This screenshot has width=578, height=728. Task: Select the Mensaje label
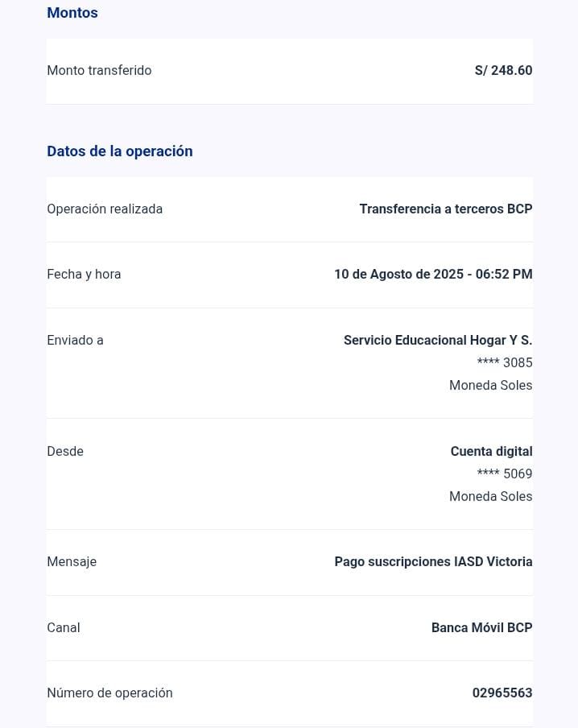tap(72, 562)
